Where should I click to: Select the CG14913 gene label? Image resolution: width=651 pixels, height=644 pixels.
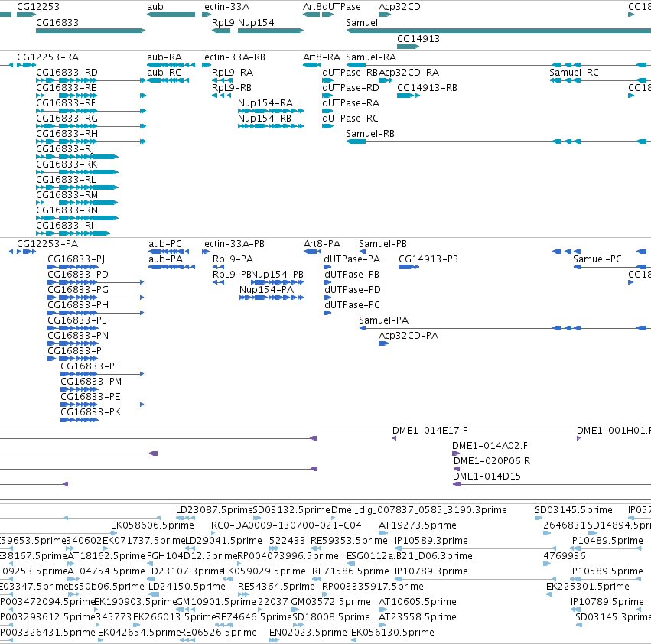tap(418, 38)
